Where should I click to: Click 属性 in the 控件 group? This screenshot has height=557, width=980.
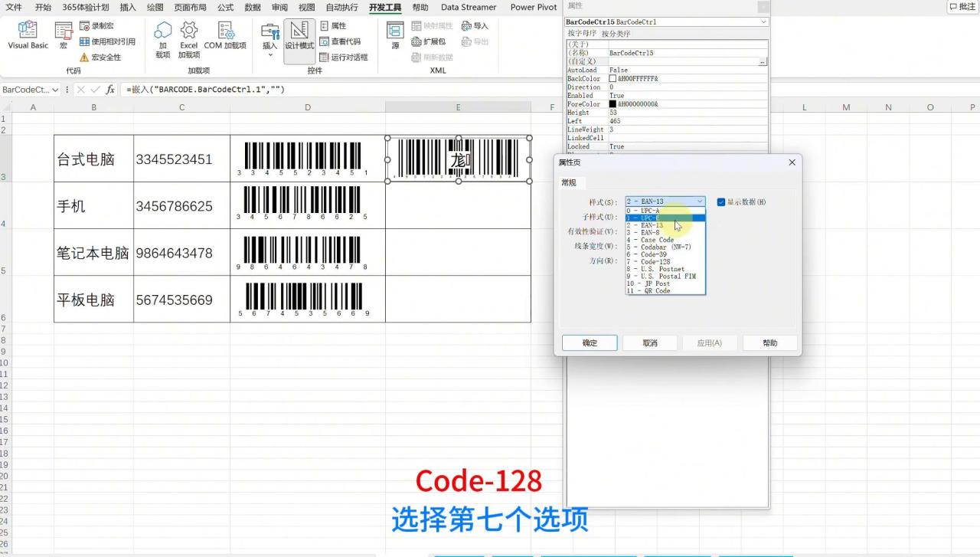333,26
